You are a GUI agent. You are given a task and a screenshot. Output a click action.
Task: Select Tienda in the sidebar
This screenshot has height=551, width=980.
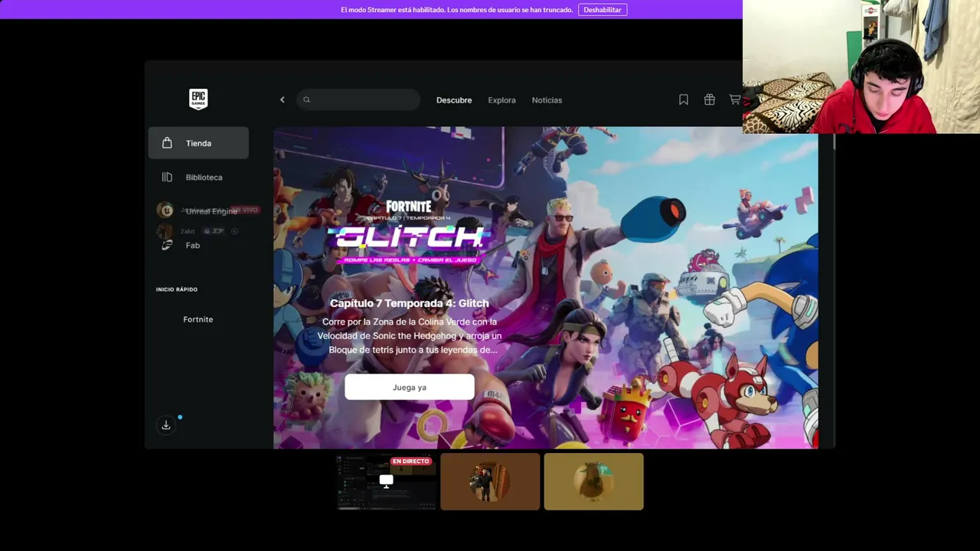(x=198, y=143)
